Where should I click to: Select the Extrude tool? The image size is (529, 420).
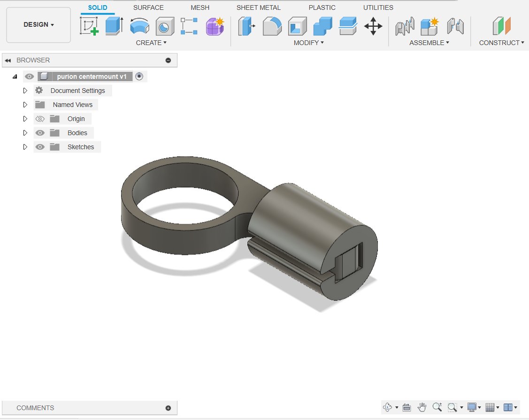pyautogui.click(x=114, y=26)
